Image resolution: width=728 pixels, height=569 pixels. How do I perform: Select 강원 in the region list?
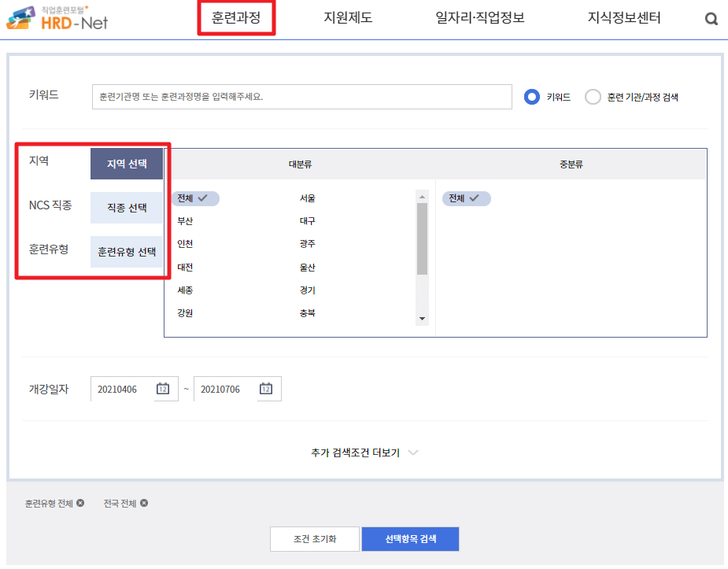[185, 312]
